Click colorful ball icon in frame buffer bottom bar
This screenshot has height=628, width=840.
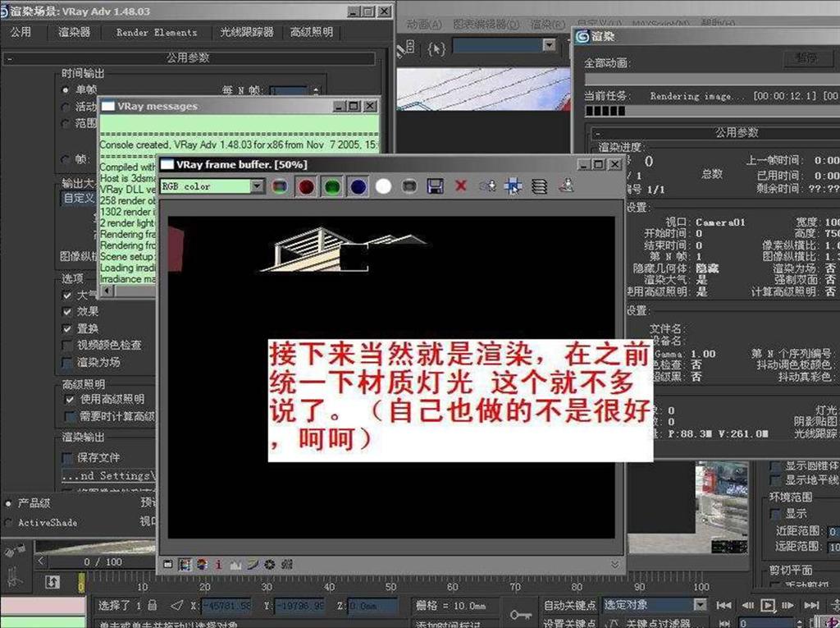(x=202, y=564)
